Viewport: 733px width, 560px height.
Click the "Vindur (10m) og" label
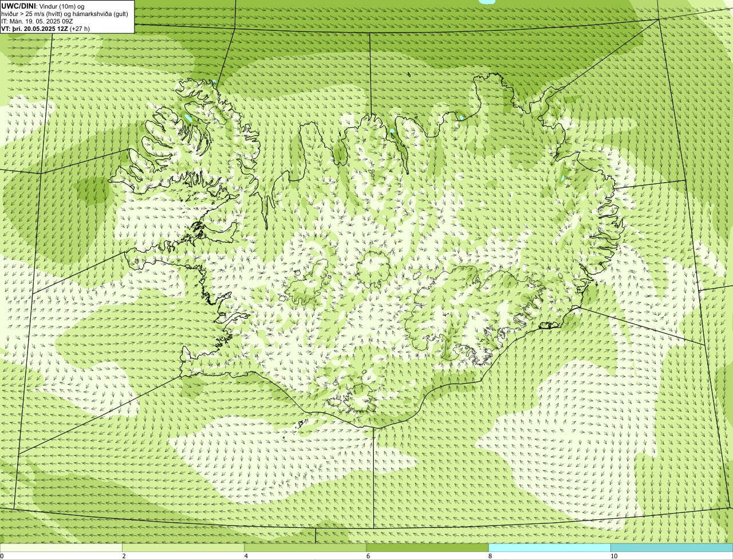(x=62, y=6)
